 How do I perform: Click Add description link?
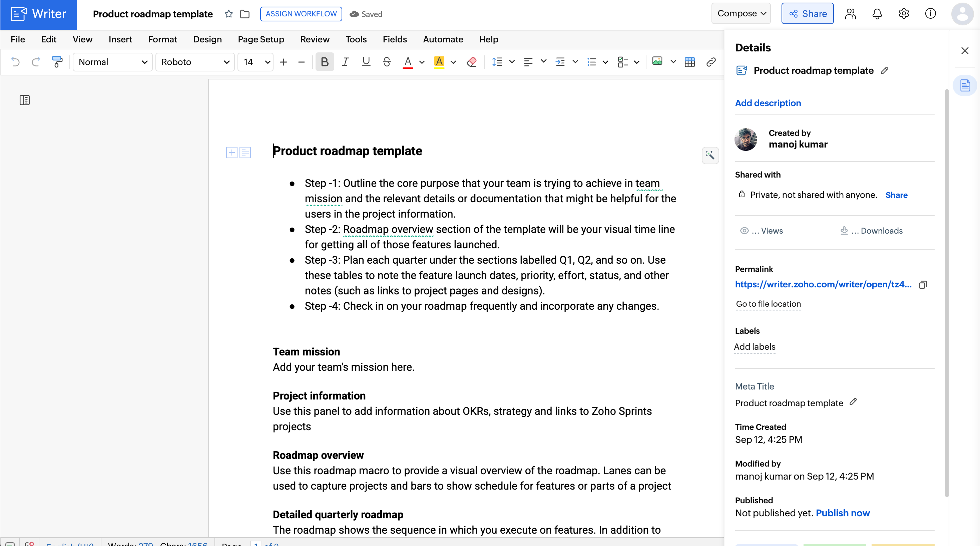click(768, 103)
